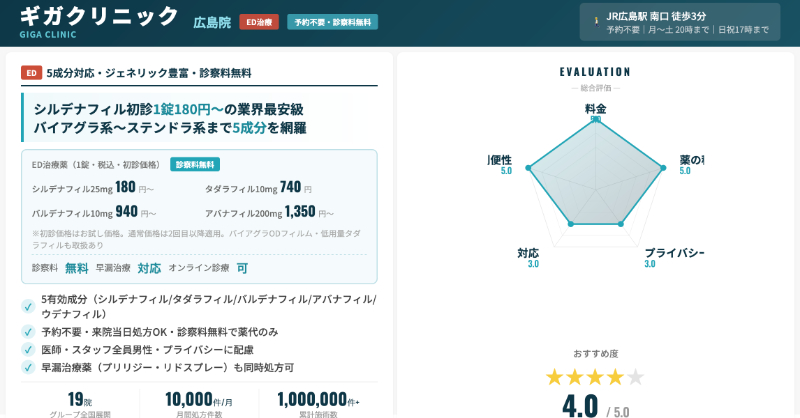Click checkmark beside 予約不要・来院当日処方OK
This screenshot has height=418, width=800.
pos(28,332)
